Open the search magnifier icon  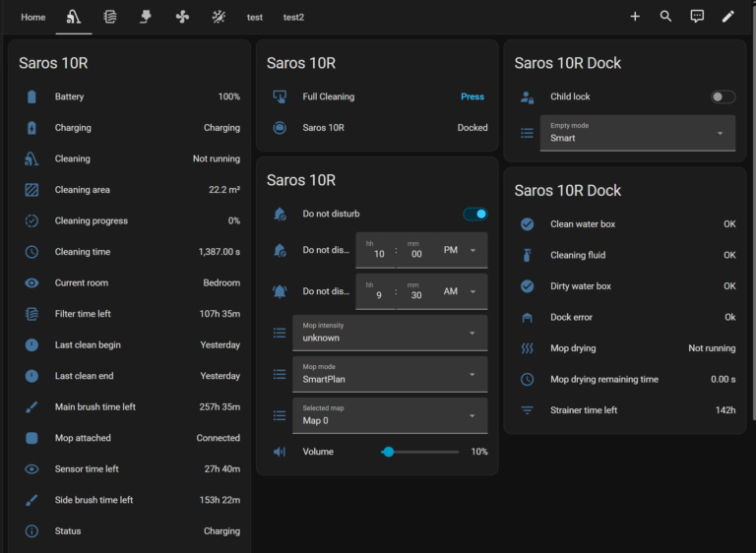665,17
